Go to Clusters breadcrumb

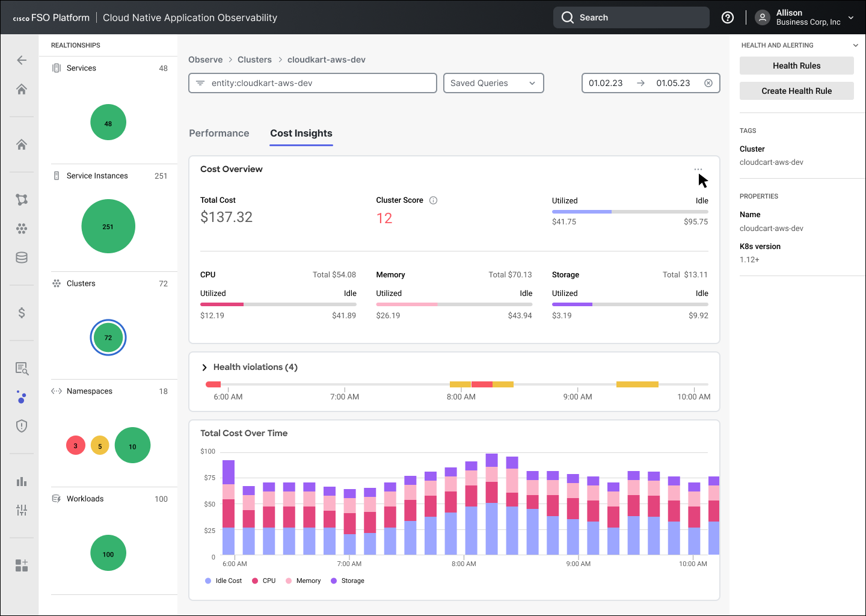coord(254,60)
